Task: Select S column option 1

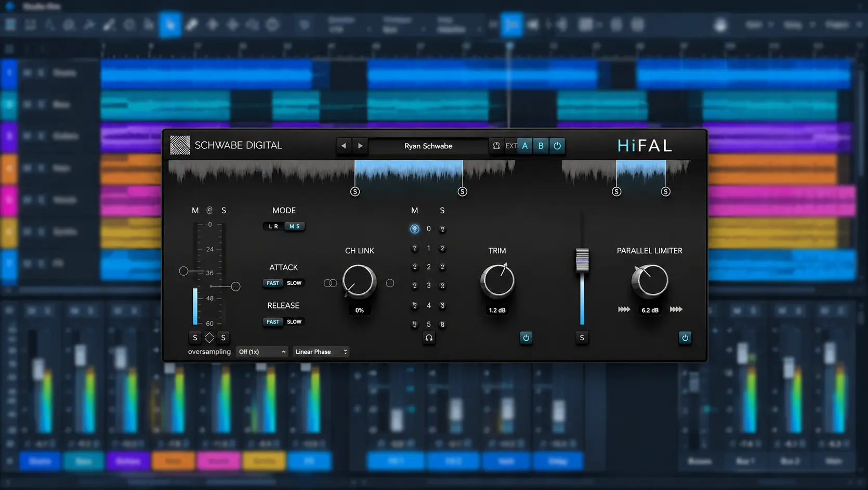Action: [x=442, y=248]
